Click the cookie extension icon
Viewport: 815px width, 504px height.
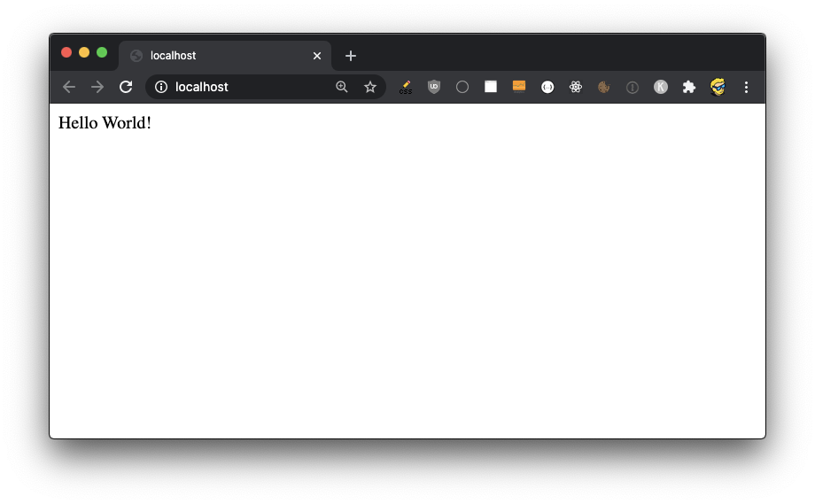pyautogui.click(x=604, y=87)
